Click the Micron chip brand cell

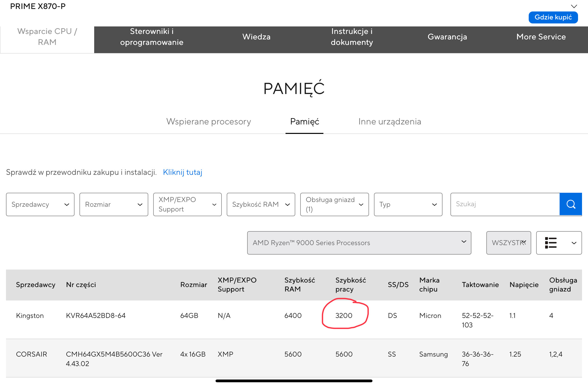click(x=430, y=315)
